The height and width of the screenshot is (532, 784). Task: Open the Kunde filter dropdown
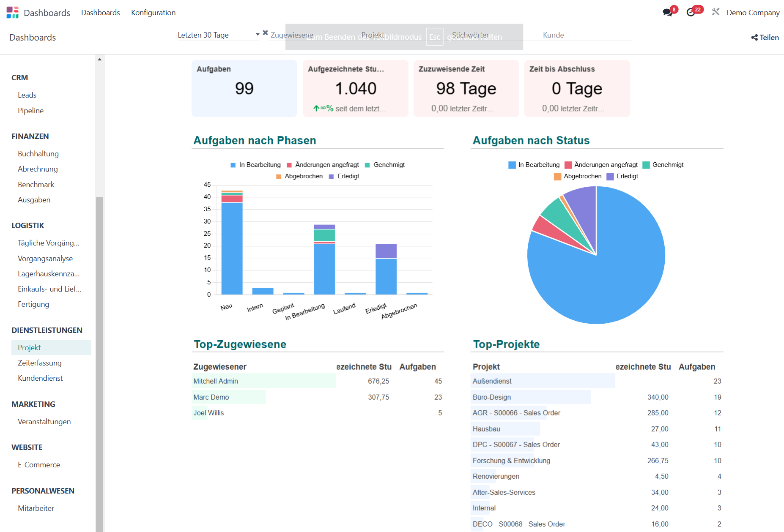tap(553, 35)
